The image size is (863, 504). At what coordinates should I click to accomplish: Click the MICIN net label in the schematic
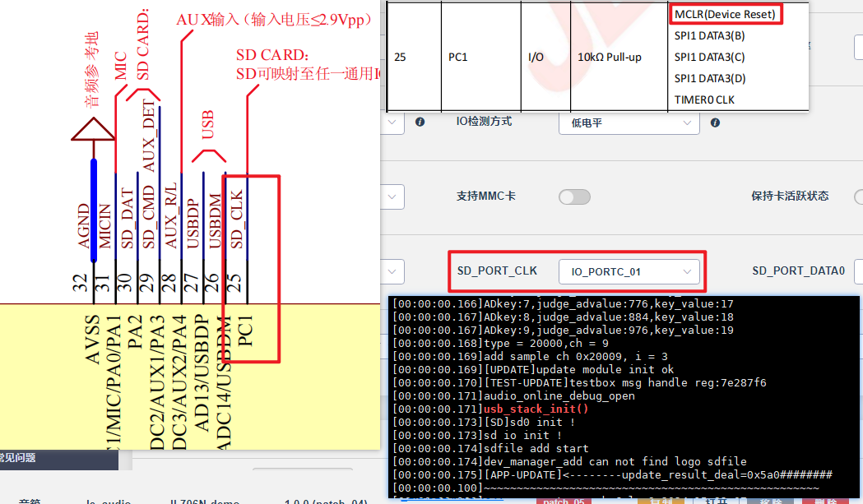104,226
